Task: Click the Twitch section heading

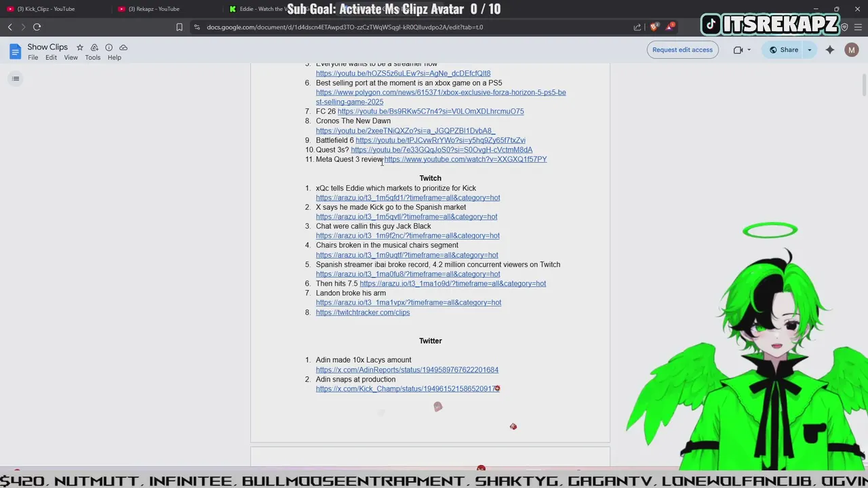Action: pos(430,178)
